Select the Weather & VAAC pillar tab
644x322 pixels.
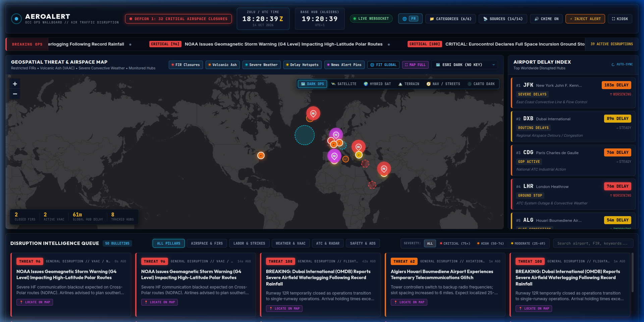click(x=290, y=243)
